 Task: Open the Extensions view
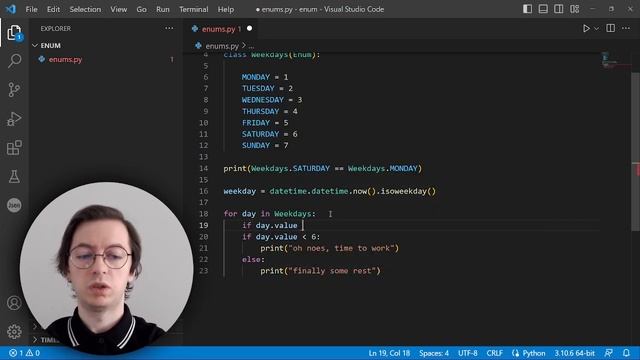14,148
